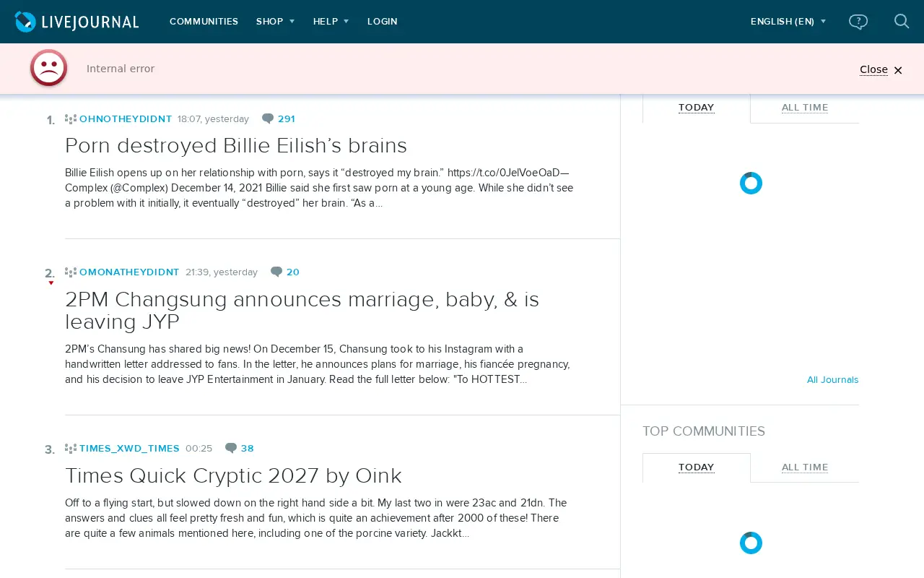Open the search magnifier icon
This screenshot has height=578, width=924.
click(x=902, y=21)
